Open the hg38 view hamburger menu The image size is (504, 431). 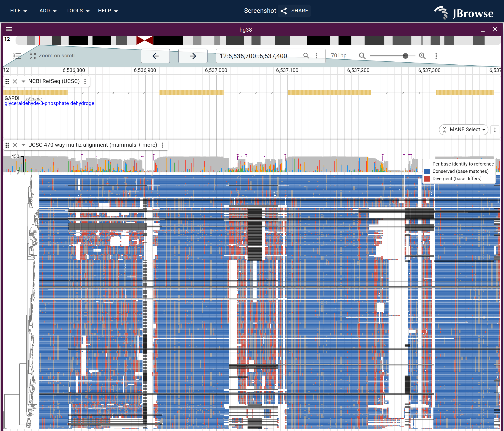(x=9, y=29)
